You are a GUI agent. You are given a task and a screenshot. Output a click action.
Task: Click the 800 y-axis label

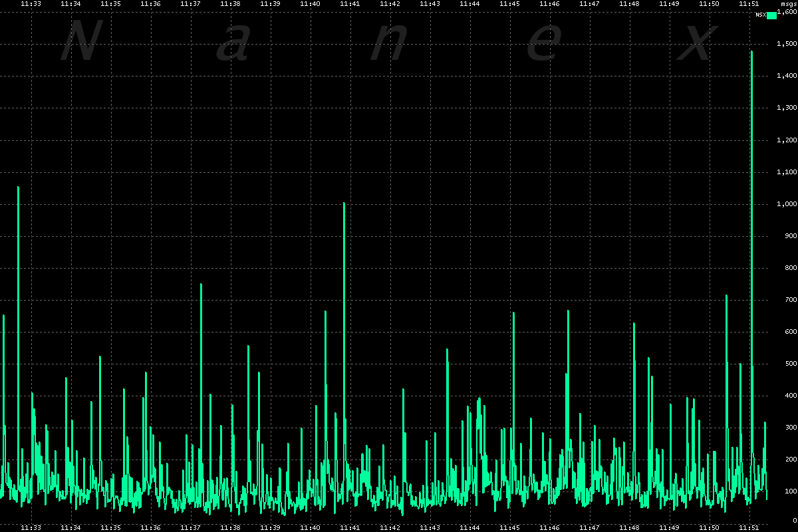[x=791, y=268]
